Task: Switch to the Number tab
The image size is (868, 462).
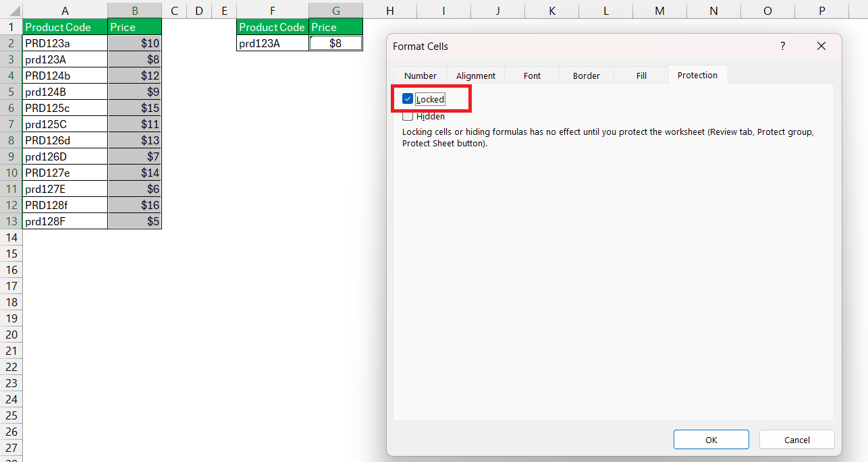Action: [x=421, y=76]
